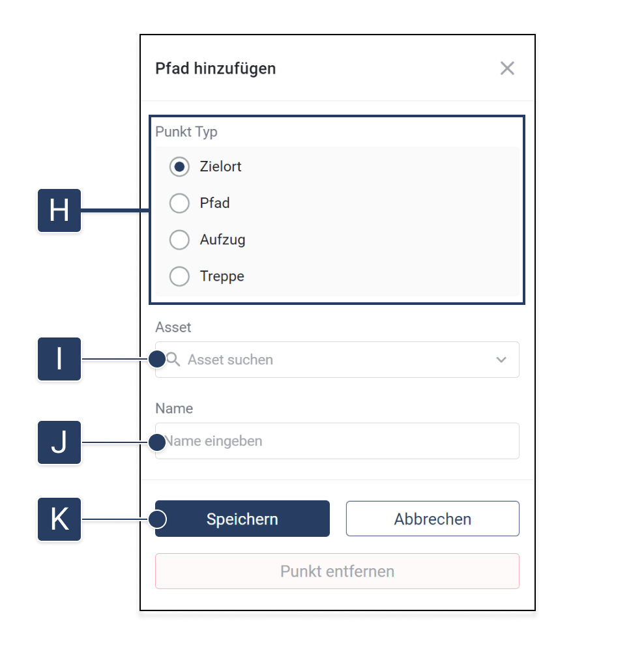Click the Punkt entfernen button

tap(337, 571)
